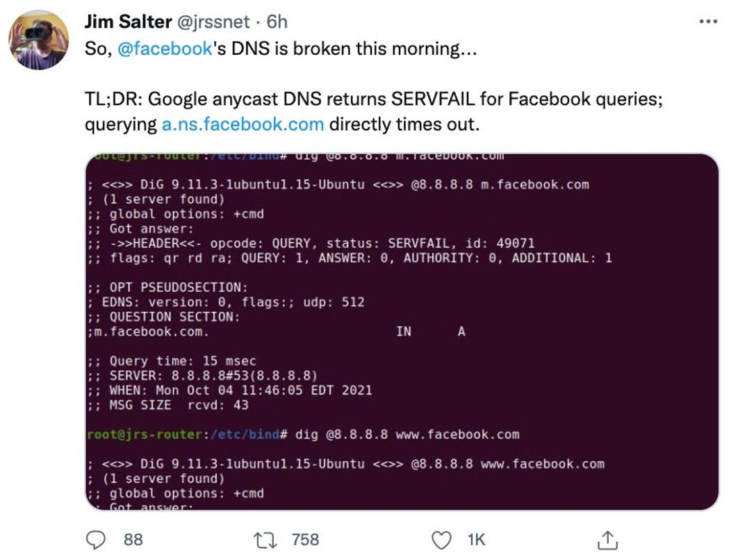Open the @facebook mention link
The height and width of the screenshot is (560, 738).
[165, 51]
